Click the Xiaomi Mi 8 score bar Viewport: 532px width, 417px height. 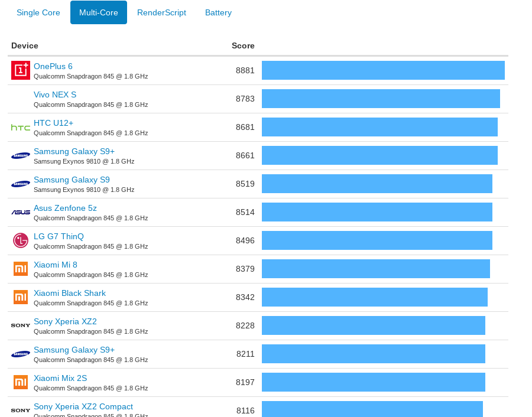pos(376,269)
